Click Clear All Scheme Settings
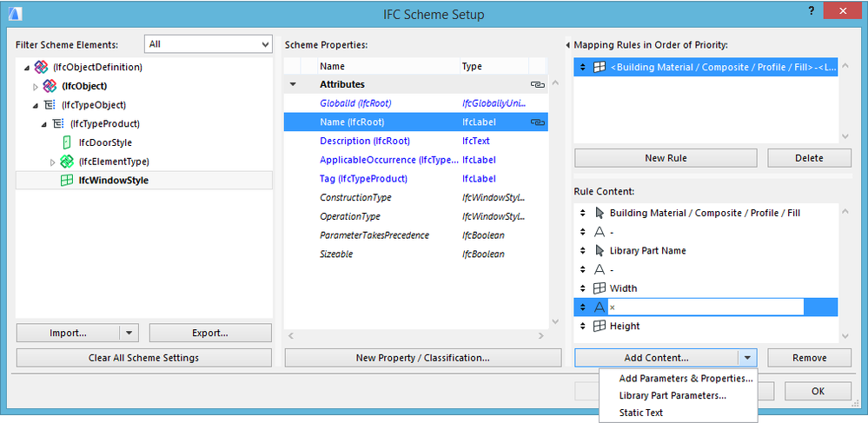Viewport: 868px width, 423px height. click(x=144, y=358)
